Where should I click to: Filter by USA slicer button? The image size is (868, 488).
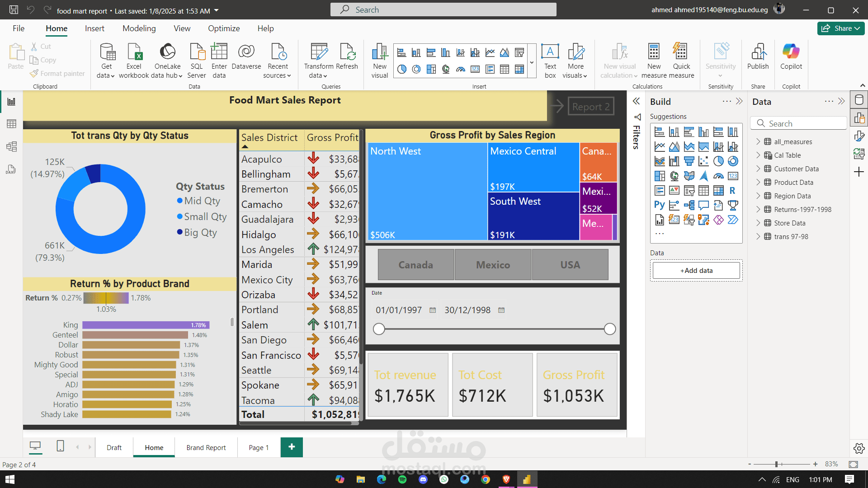click(x=571, y=265)
